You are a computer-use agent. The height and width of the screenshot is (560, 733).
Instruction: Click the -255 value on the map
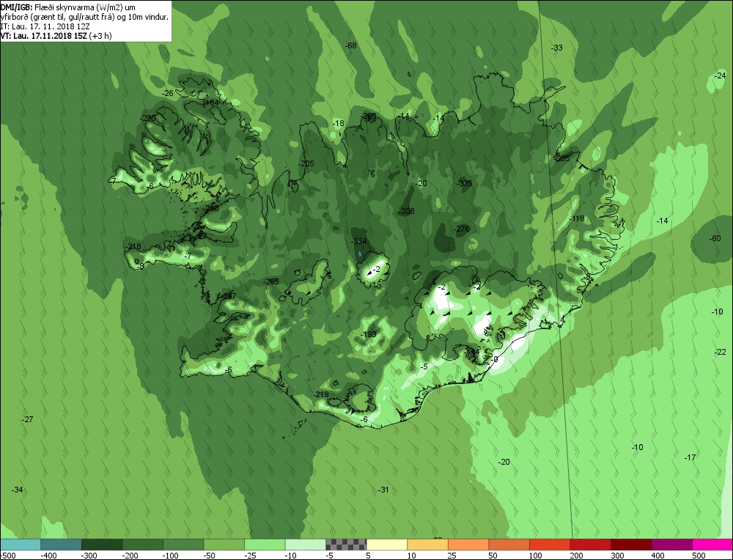(x=562, y=158)
